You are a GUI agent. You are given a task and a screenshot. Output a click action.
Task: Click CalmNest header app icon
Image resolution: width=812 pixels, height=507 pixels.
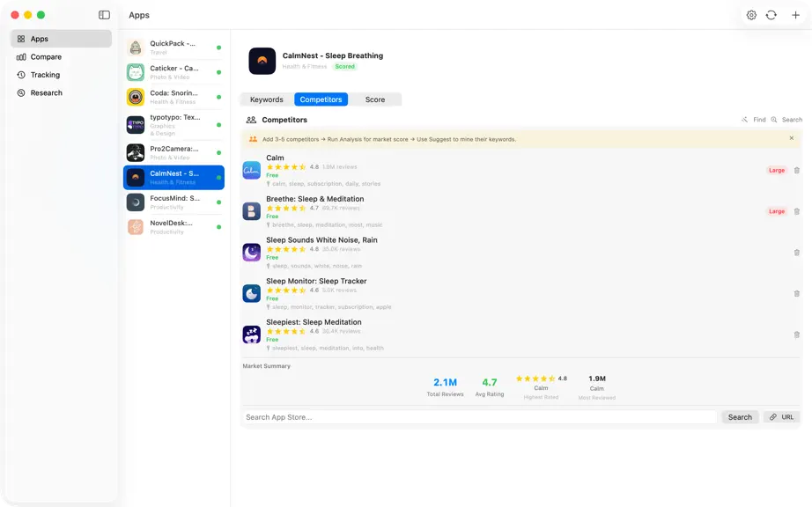pyautogui.click(x=262, y=61)
